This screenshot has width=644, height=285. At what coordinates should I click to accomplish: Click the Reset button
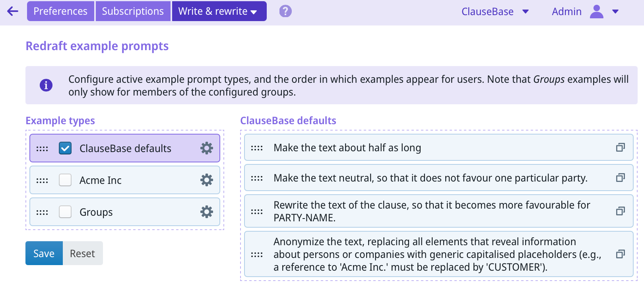click(82, 254)
